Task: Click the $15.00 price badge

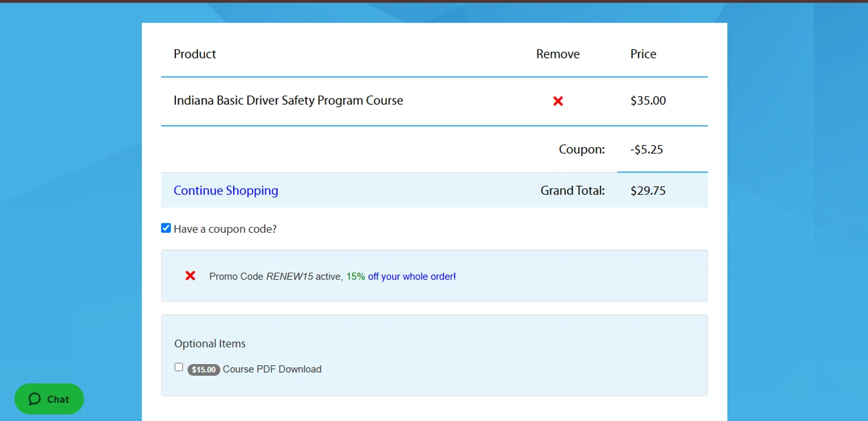Action: (204, 369)
